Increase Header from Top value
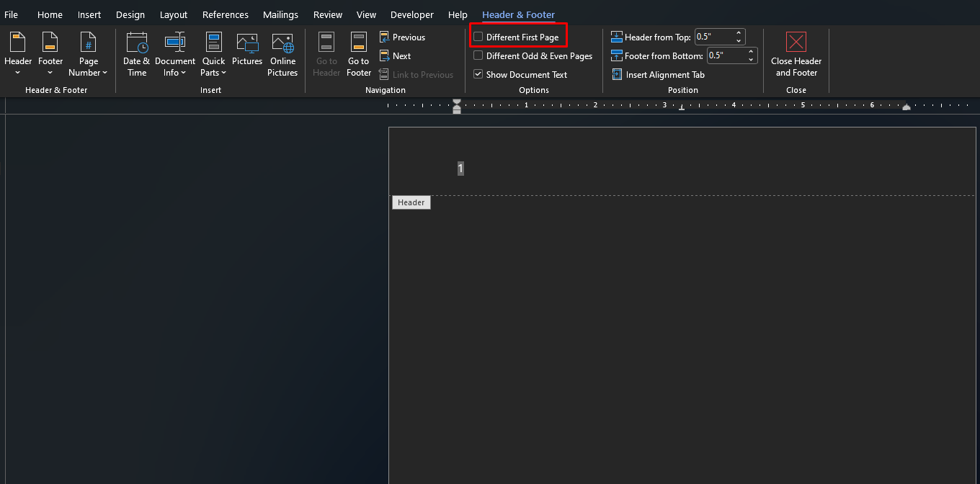Screen dimensions: 980x484 739,33
